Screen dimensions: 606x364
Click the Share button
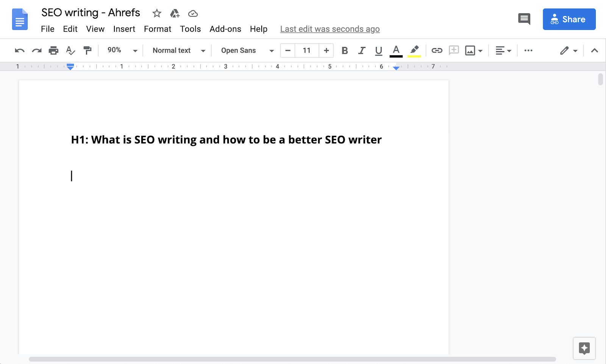569,19
